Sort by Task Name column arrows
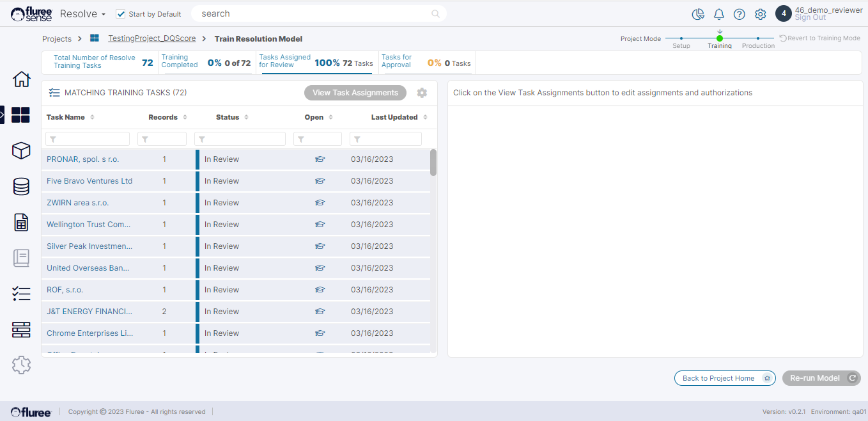This screenshot has width=868, height=421. [x=92, y=117]
